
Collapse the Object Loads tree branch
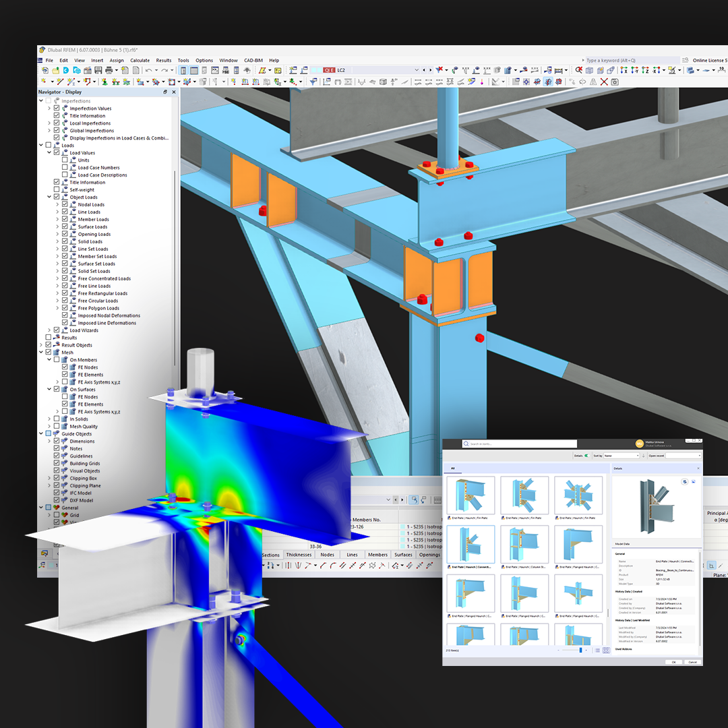tap(49, 197)
